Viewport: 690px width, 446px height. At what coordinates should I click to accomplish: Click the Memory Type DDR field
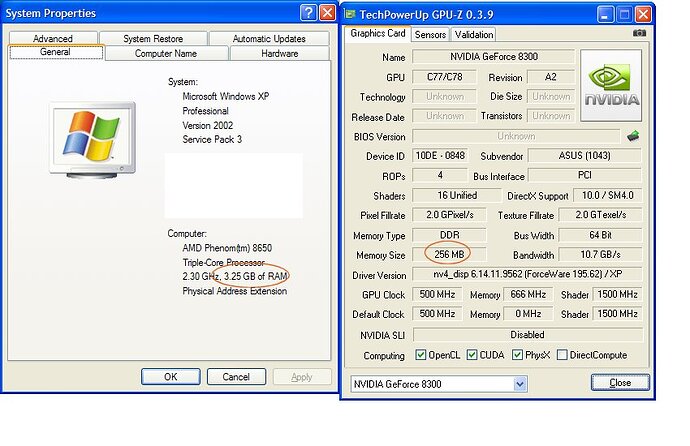[449, 235]
